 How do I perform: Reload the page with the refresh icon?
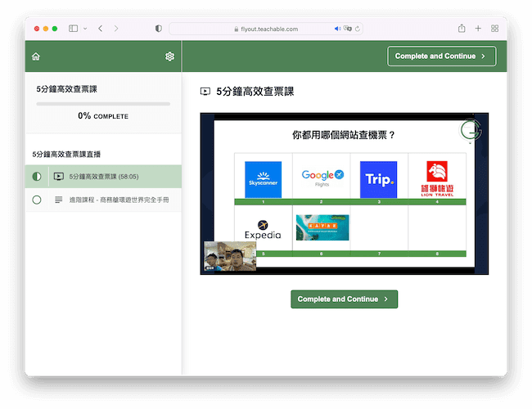(x=358, y=29)
